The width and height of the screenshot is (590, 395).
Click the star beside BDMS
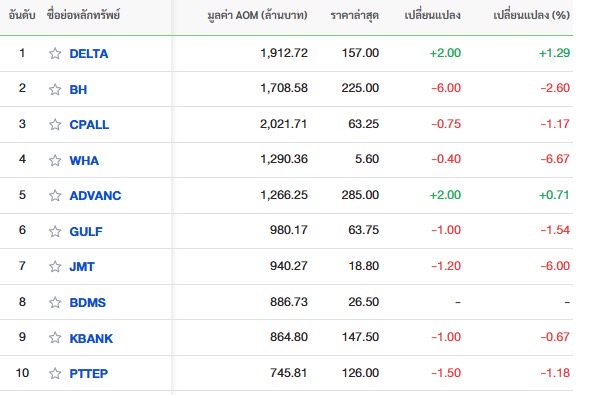coord(55,302)
